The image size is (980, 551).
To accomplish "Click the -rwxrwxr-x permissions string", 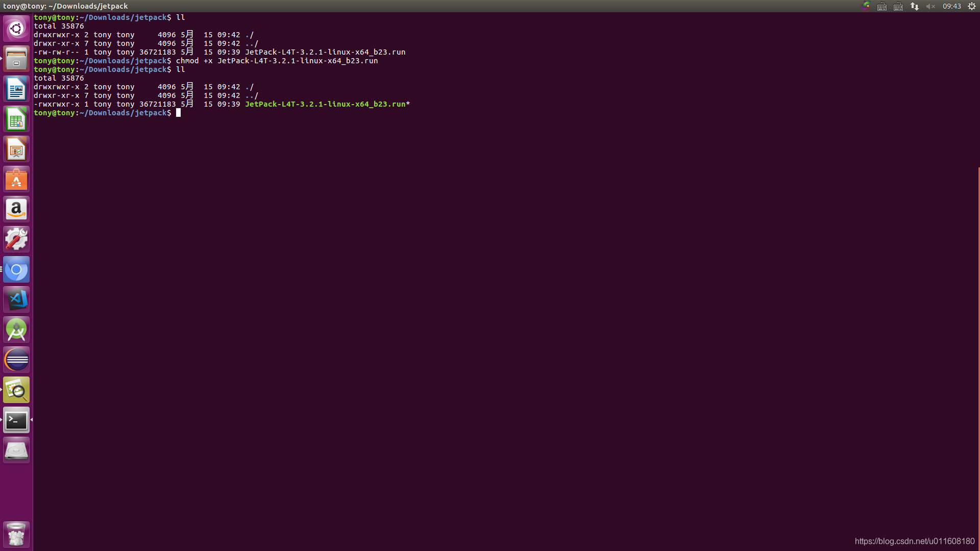I will coord(57,104).
